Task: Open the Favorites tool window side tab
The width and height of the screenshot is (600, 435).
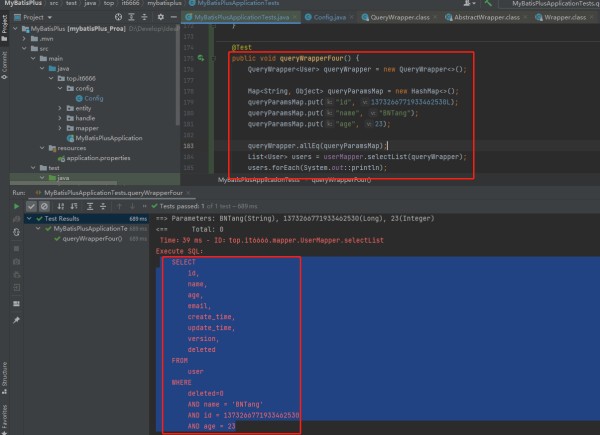Action: (x=5, y=419)
